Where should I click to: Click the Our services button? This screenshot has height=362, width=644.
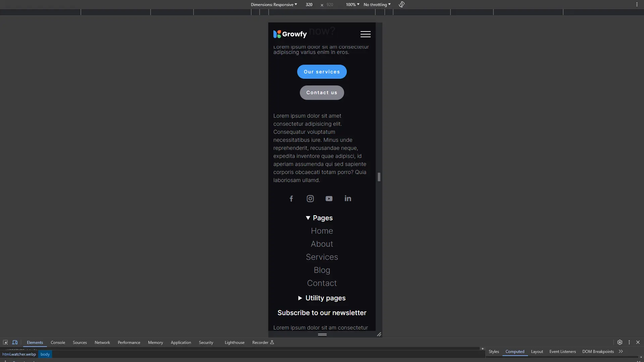pos(322,72)
